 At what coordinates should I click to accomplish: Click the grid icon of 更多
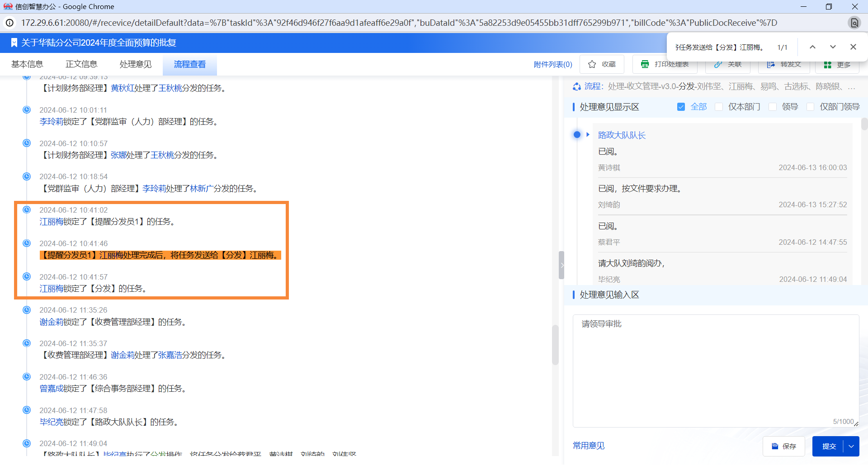(x=827, y=65)
